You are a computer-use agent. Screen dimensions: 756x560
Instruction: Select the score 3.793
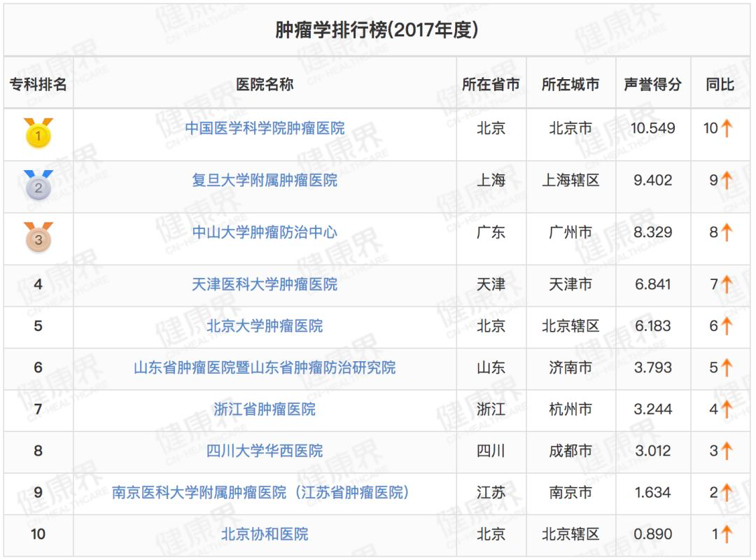(x=653, y=367)
